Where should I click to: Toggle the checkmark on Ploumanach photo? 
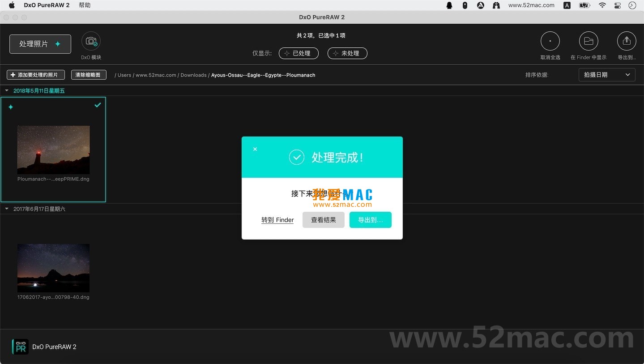click(x=98, y=105)
